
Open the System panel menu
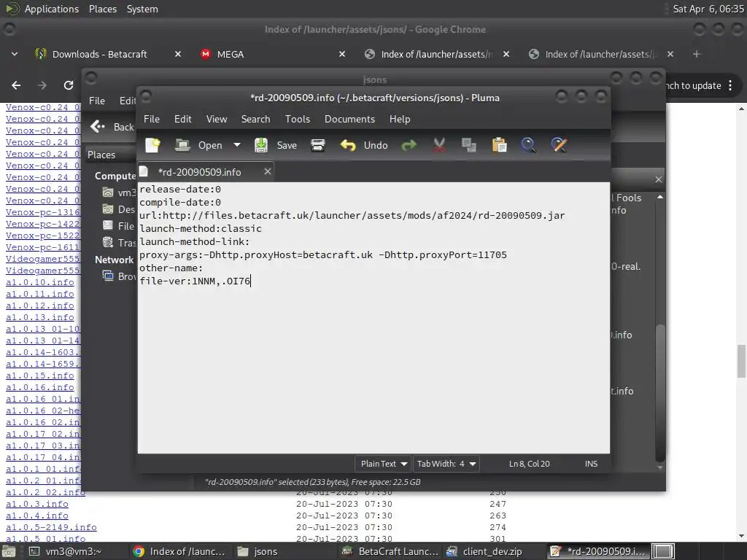[x=142, y=9]
